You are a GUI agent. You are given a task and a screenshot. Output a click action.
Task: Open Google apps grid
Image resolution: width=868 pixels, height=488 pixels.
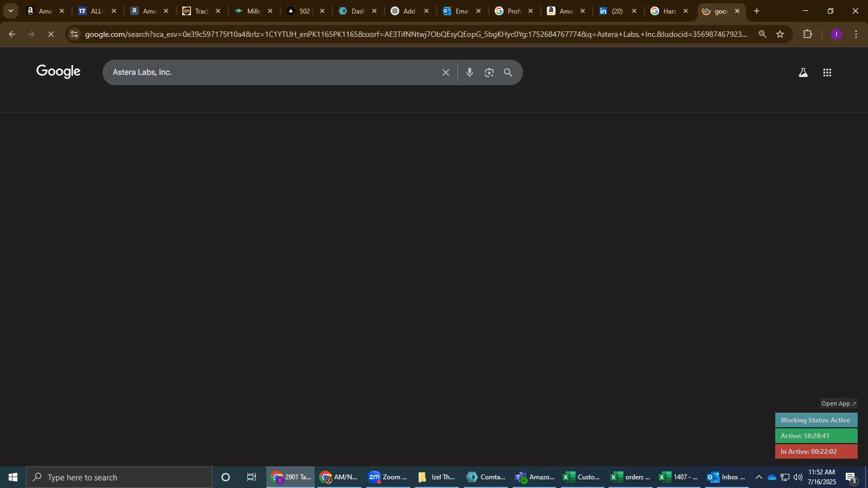tap(827, 72)
